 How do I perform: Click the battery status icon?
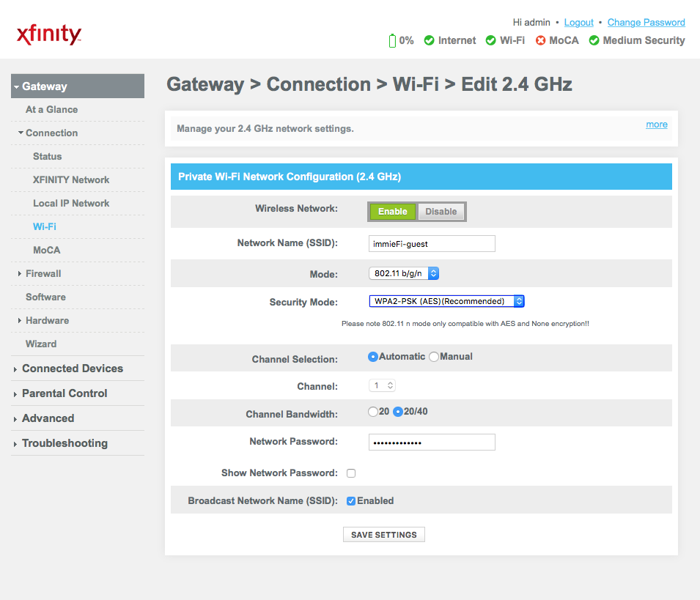pyautogui.click(x=392, y=41)
